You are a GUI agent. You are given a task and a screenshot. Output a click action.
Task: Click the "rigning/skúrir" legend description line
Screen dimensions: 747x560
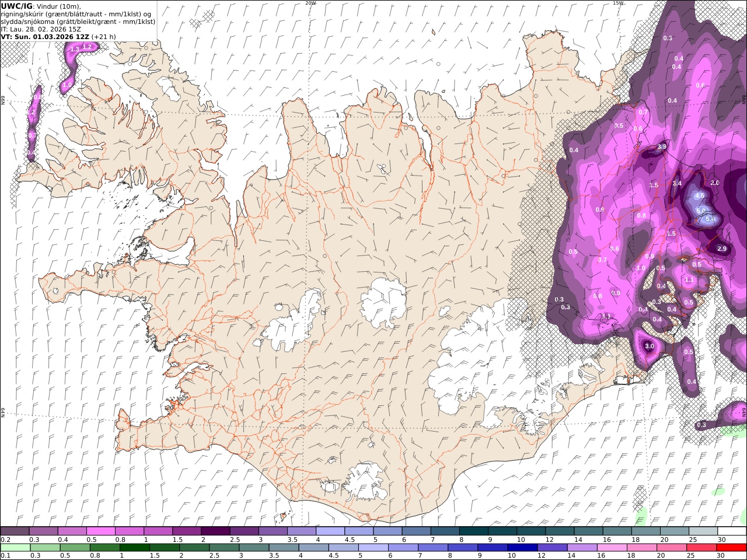[x=76, y=13]
